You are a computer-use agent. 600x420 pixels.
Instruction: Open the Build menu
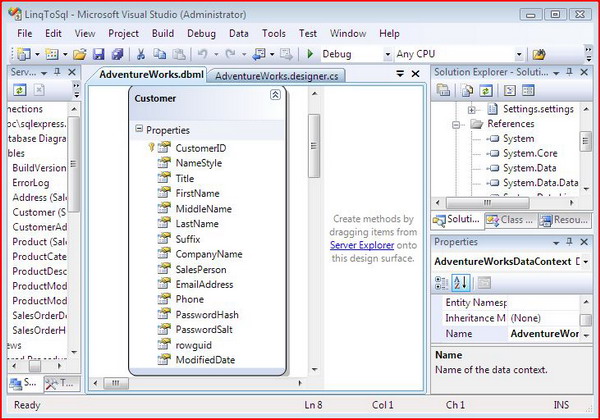[x=163, y=34]
